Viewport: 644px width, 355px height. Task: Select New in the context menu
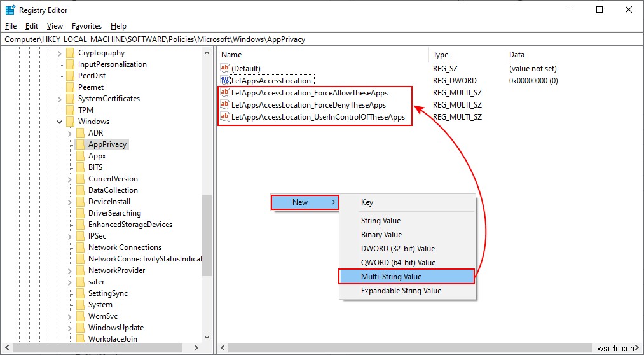click(x=305, y=202)
